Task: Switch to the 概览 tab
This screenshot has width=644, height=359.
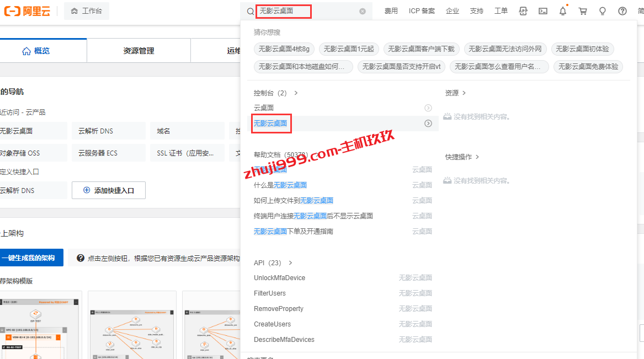Action: point(44,51)
